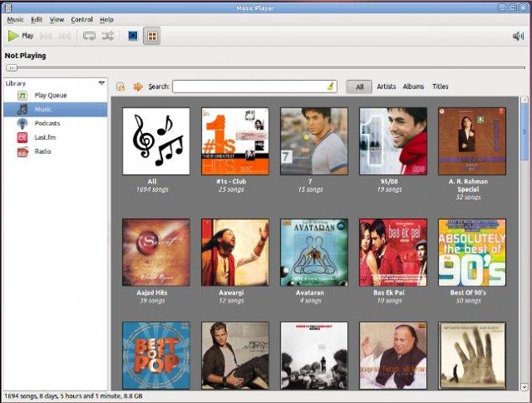Toggle repeat mode in toolbar
This screenshot has height=403, width=532.
[89, 36]
